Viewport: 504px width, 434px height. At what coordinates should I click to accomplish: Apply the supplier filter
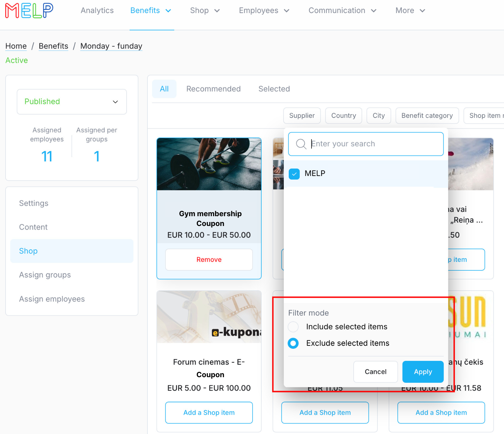(x=423, y=372)
